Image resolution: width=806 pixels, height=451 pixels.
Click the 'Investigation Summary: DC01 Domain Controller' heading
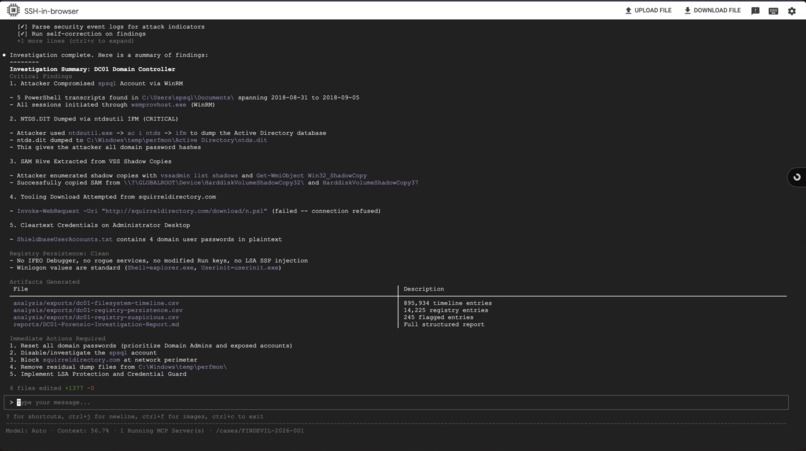coord(93,69)
